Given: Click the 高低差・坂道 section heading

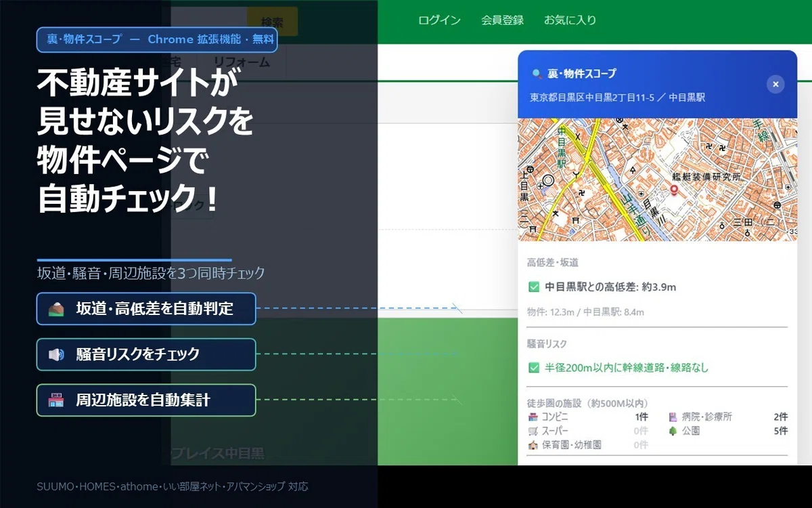Looking at the screenshot, I should [553, 263].
